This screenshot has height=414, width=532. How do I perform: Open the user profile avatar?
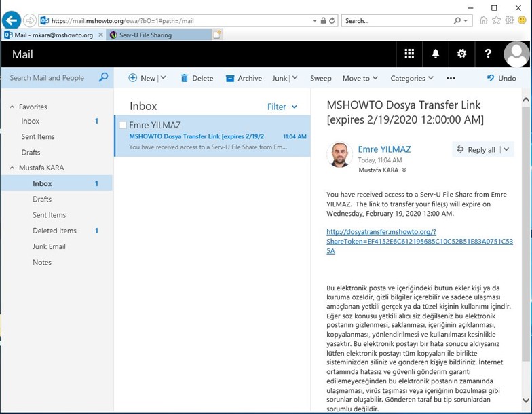pyautogui.click(x=516, y=54)
